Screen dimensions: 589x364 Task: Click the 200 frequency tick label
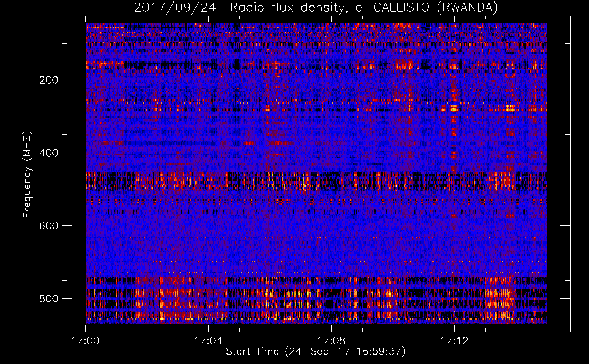click(49, 80)
